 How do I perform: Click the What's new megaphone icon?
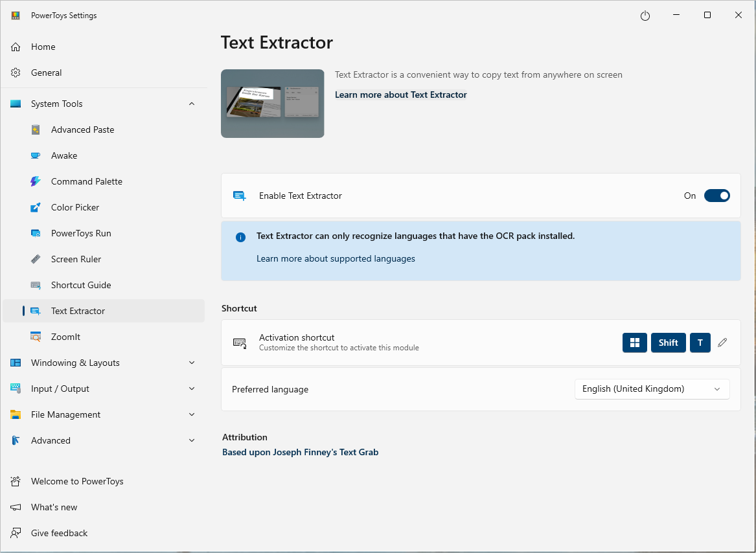point(16,507)
